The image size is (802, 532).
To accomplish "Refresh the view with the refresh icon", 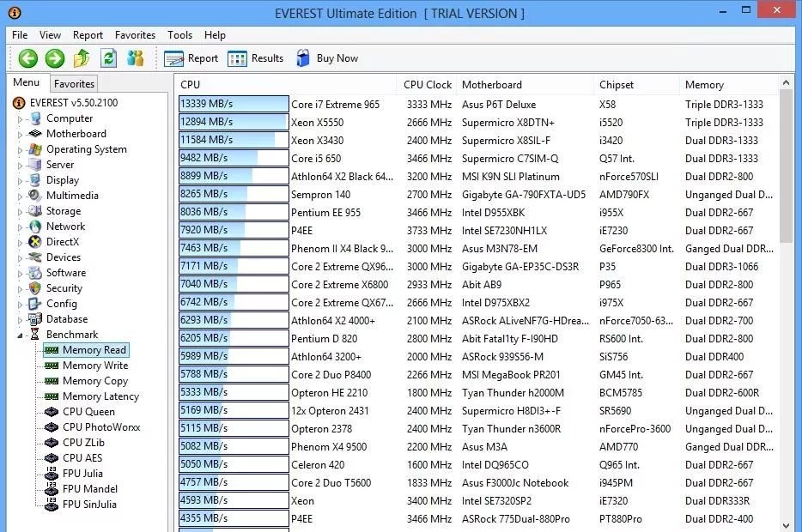I will 110,57.
